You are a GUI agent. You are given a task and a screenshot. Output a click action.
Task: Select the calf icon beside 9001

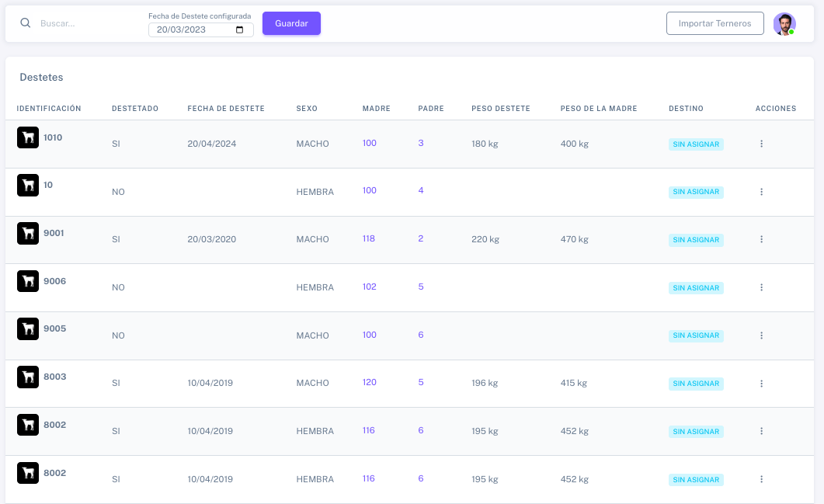[28, 233]
